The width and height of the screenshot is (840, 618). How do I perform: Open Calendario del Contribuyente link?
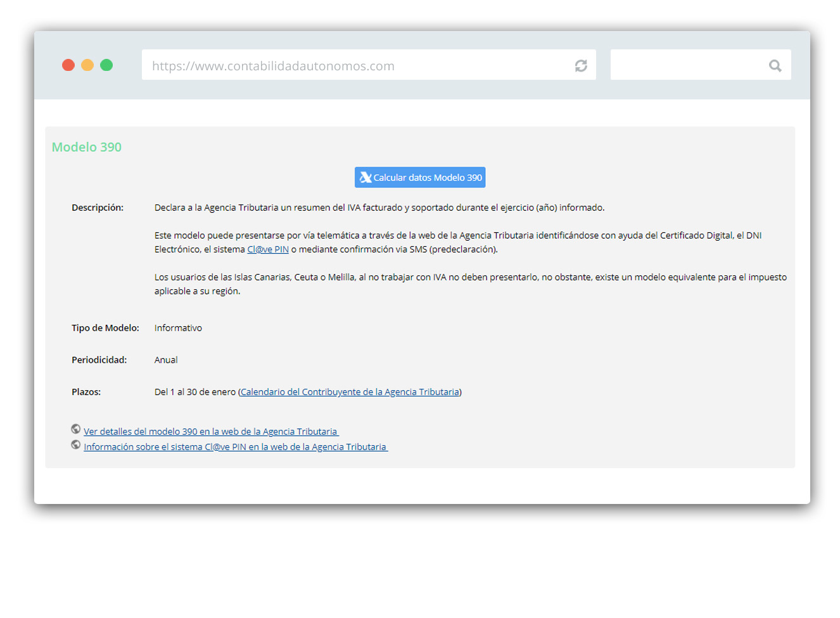(350, 392)
